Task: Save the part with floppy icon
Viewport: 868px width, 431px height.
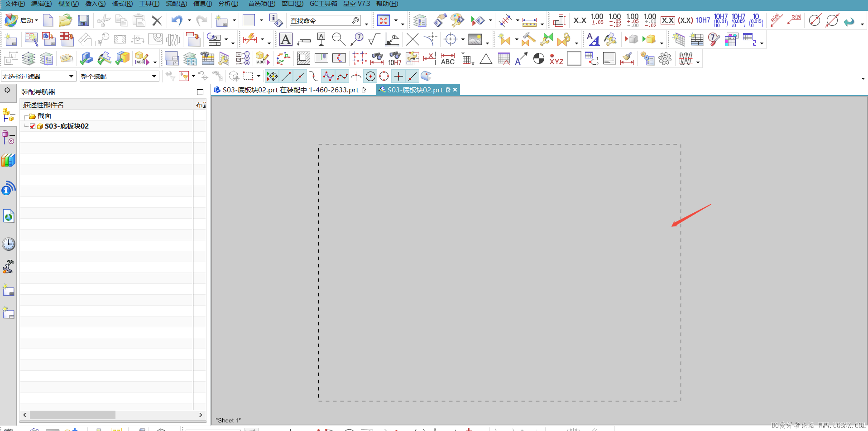Action: tap(83, 20)
